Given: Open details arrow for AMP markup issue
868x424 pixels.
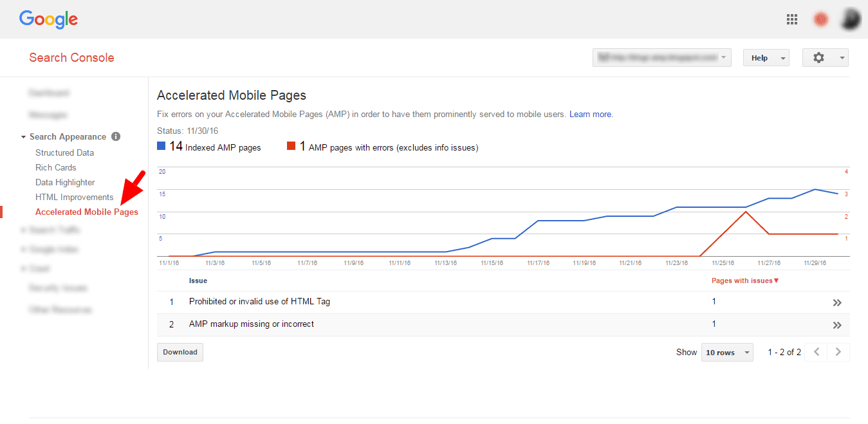Looking at the screenshot, I should (x=837, y=325).
